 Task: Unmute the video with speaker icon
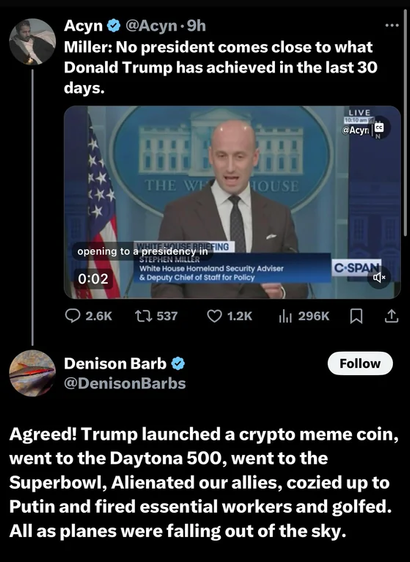[379, 277]
